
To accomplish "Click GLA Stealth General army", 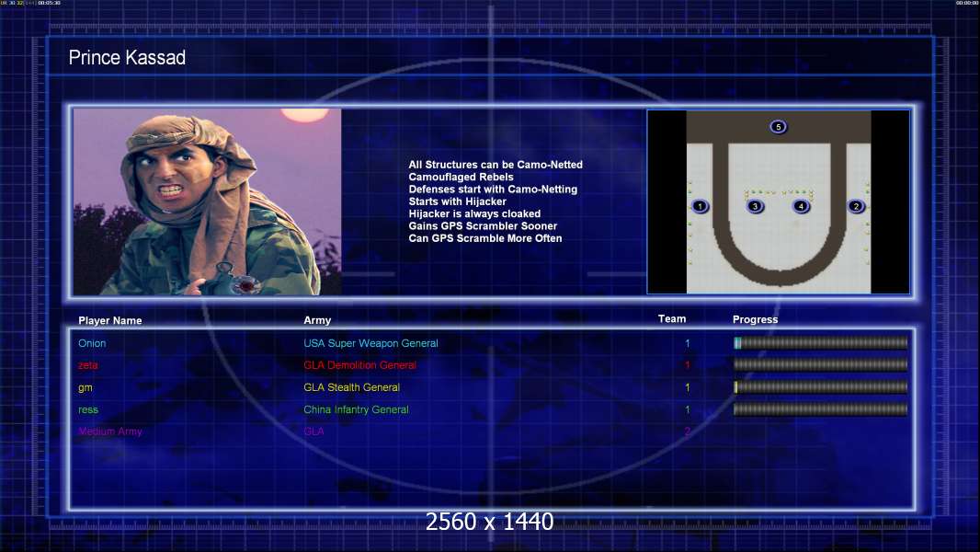I will (x=352, y=387).
